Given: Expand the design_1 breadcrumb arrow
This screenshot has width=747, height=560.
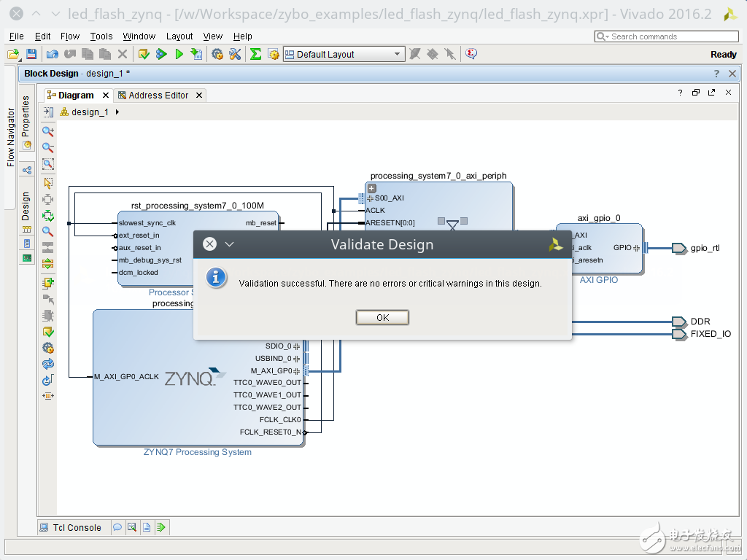Looking at the screenshot, I should pyautogui.click(x=117, y=112).
